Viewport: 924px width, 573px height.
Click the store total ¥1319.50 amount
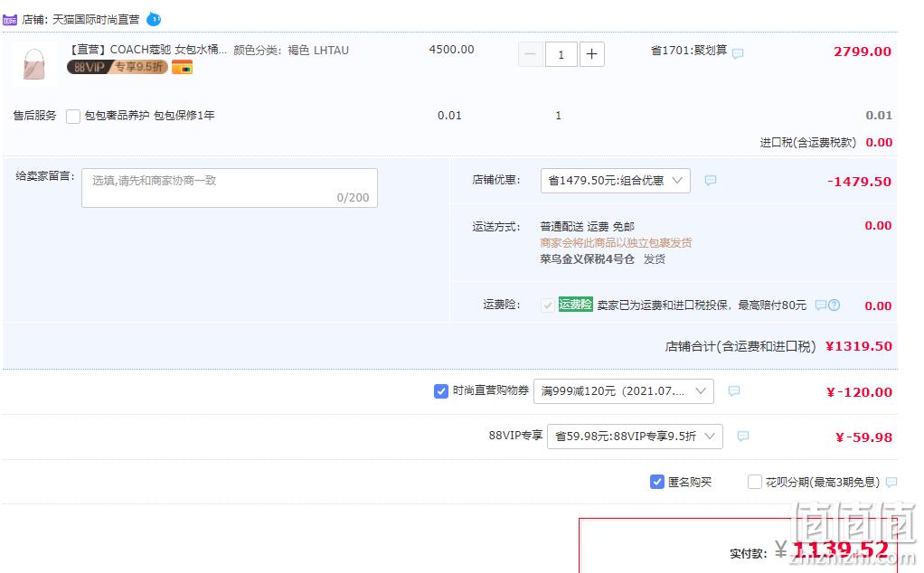(859, 346)
